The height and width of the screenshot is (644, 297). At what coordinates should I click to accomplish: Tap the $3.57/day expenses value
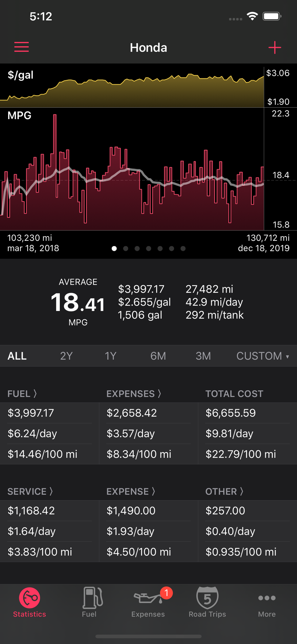click(x=131, y=433)
